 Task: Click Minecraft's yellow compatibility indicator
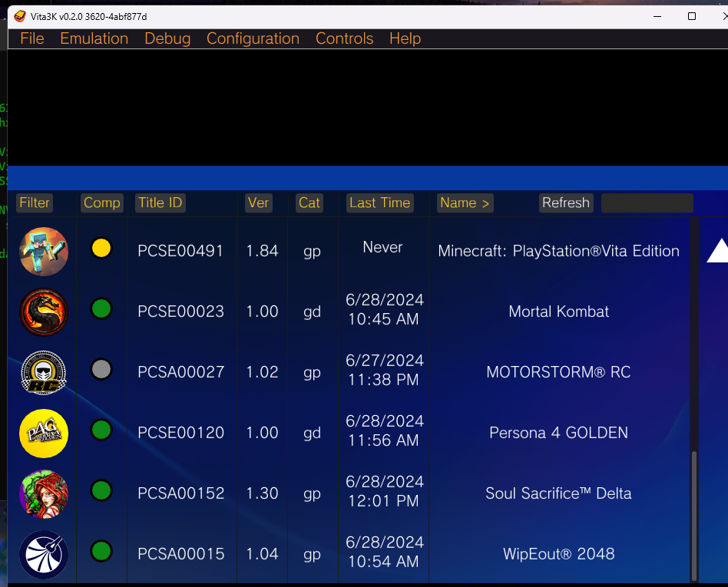(x=101, y=248)
